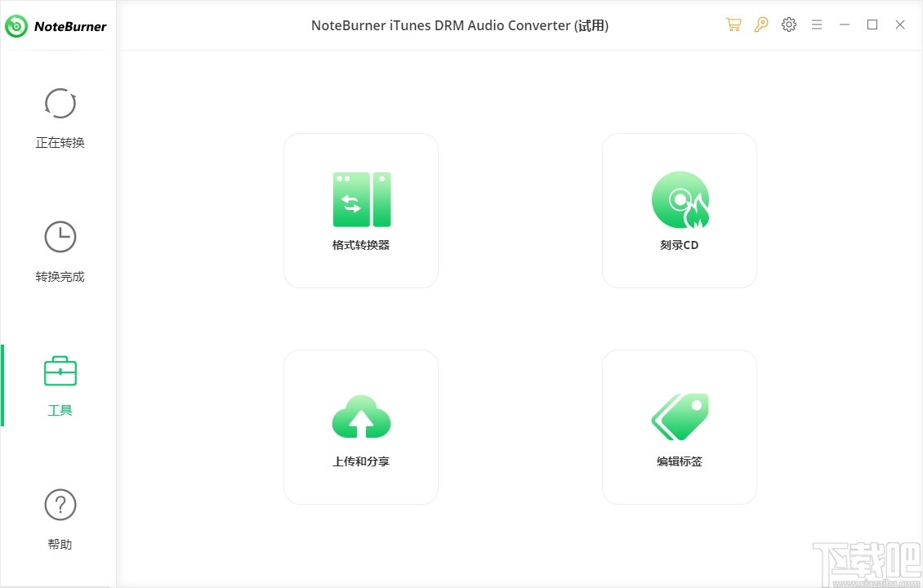Click the 刻录CD disc burning icon
The width and height of the screenshot is (923, 588).
(679, 198)
